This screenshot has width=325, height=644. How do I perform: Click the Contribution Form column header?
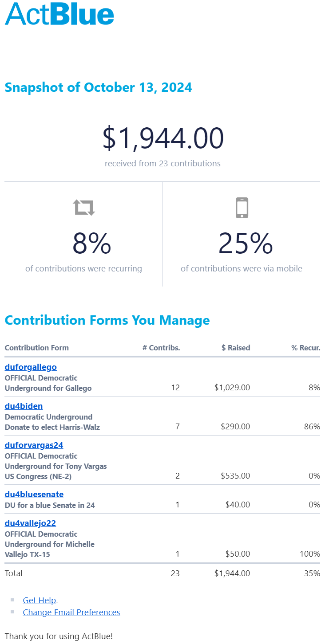37,348
